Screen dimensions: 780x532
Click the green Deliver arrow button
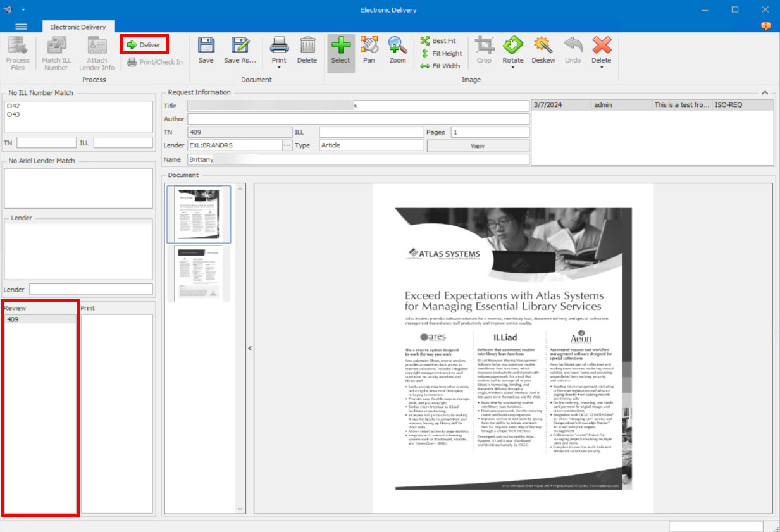pos(144,45)
